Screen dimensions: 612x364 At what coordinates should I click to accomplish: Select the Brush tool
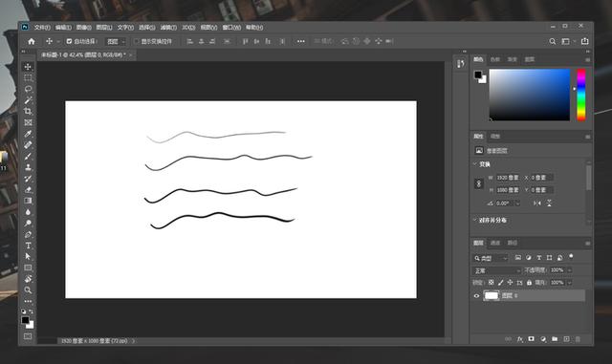[28, 157]
